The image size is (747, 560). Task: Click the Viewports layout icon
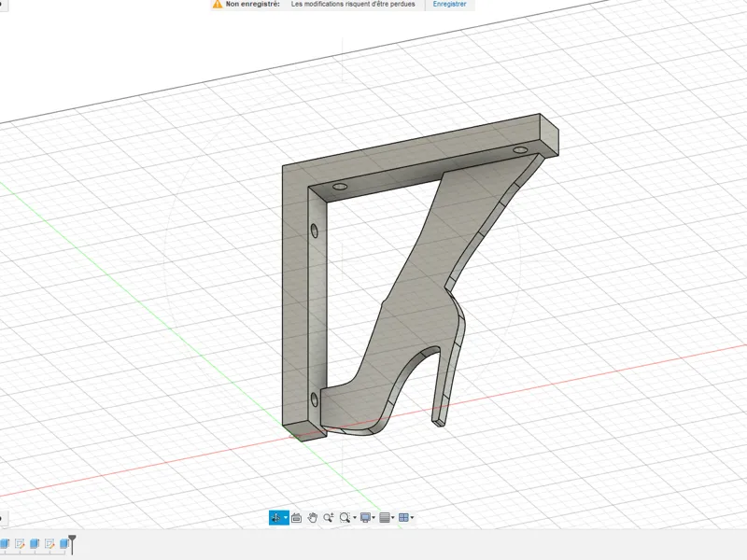pyautogui.click(x=403, y=518)
